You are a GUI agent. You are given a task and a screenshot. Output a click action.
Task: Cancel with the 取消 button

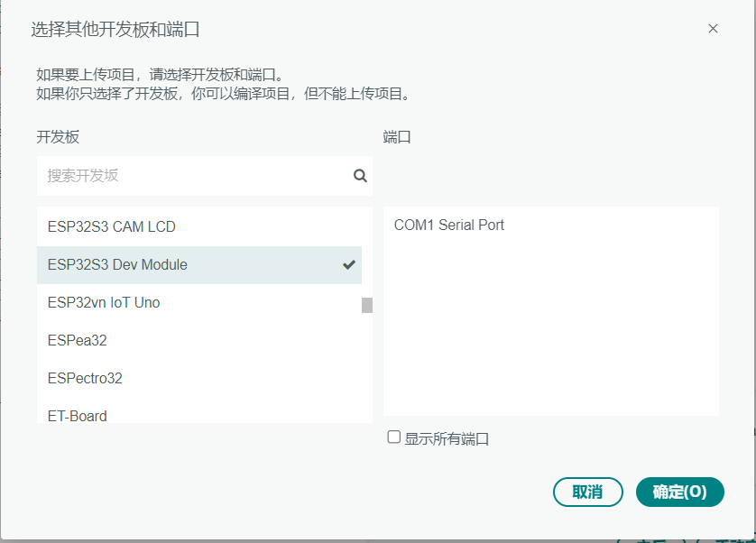click(x=587, y=492)
